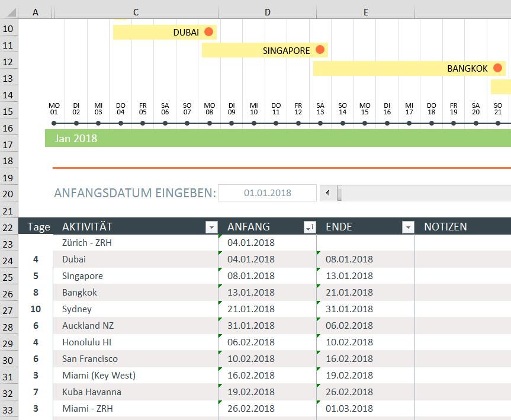Viewport: 511px width, 420px height.
Task: Click the MO 08 timeline point
Action: [210, 123]
